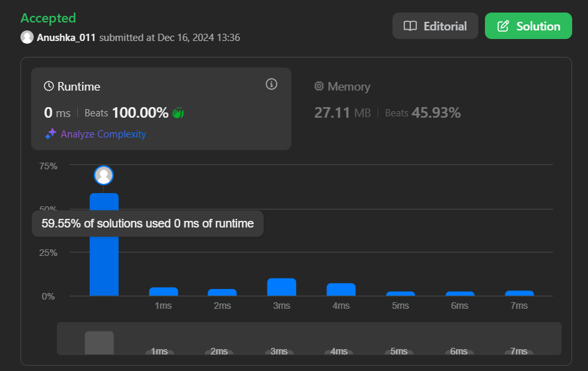
Task: Open the Anushka_011 username link
Action: [x=67, y=38]
